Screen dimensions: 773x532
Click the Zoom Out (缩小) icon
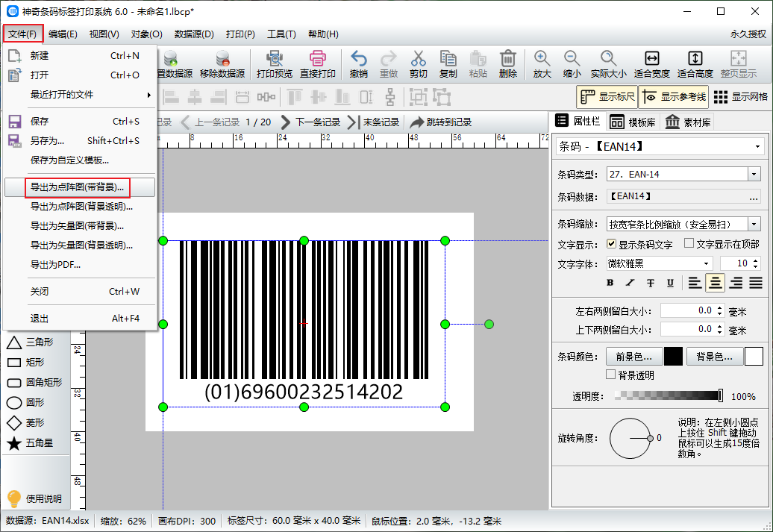click(x=572, y=64)
